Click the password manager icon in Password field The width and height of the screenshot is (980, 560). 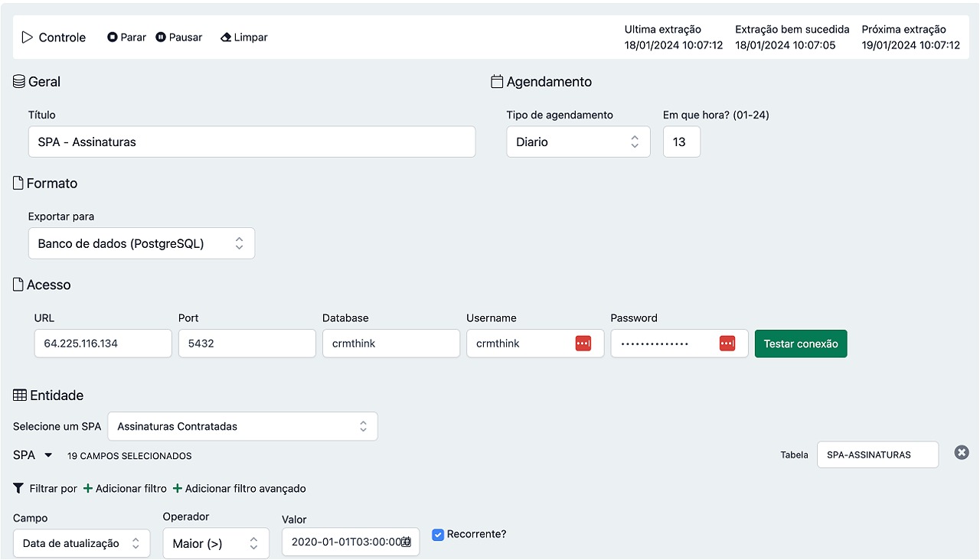click(x=727, y=343)
